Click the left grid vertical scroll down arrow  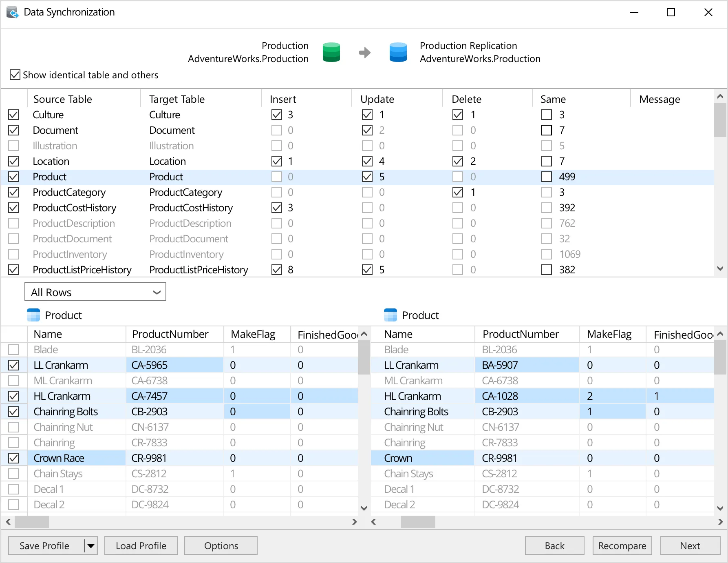[x=364, y=508]
